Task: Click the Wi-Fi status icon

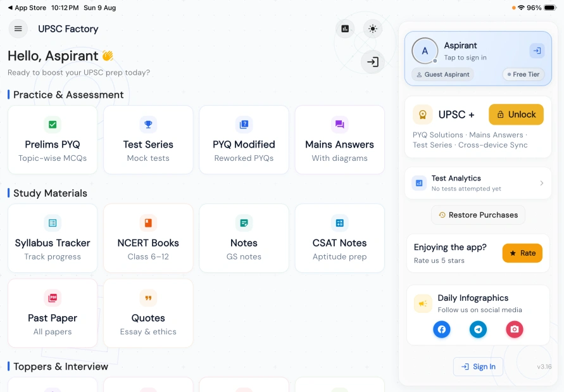Action: point(521,8)
